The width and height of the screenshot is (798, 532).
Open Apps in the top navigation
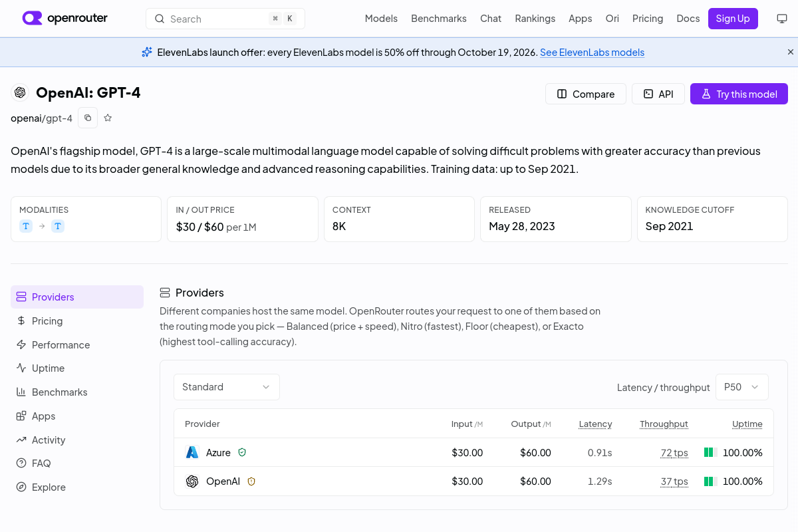(580, 19)
